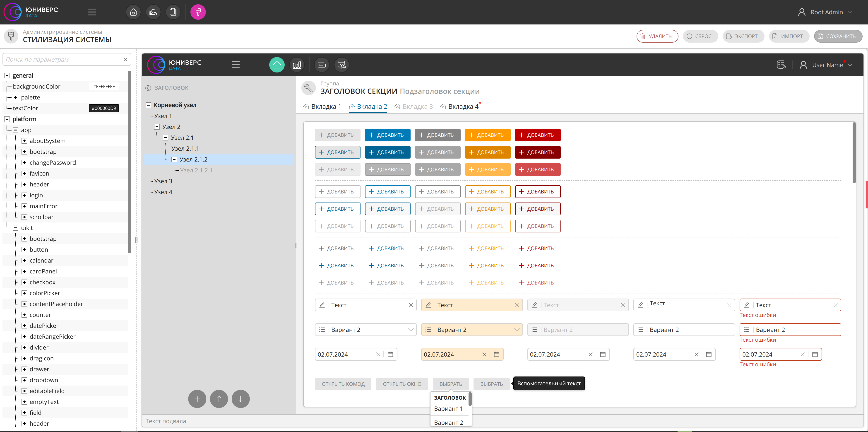Clear the parameter search field with X
The width and height of the screenshot is (868, 432).
tap(125, 60)
